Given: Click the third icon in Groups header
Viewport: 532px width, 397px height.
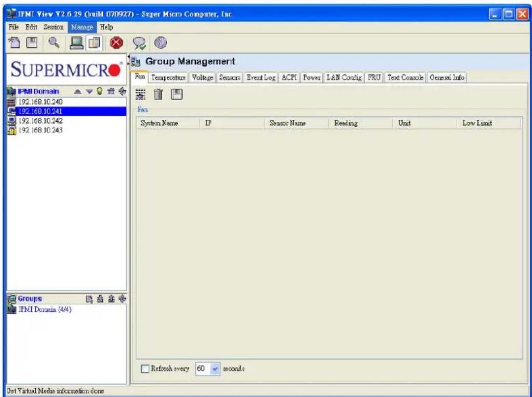Looking at the screenshot, I should click(x=111, y=299).
